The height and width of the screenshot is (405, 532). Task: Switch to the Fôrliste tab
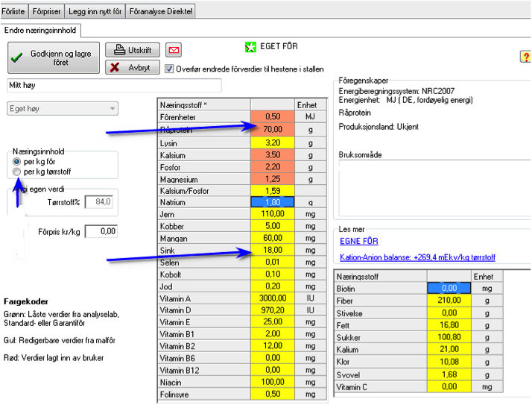[x=13, y=11]
